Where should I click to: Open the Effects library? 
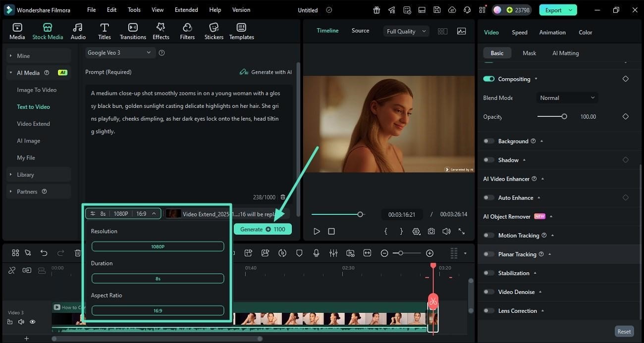(161, 30)
